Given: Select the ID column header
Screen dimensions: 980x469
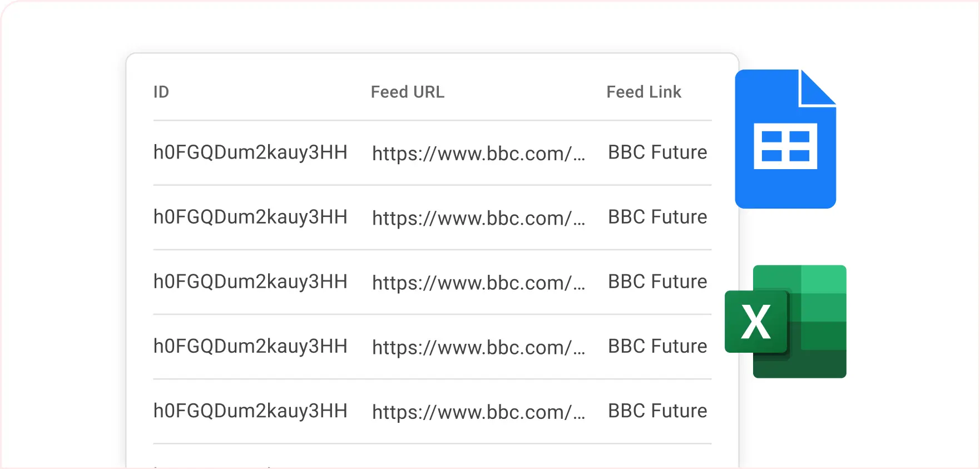Looking at the screenshot, I should (x=161, y=92).
